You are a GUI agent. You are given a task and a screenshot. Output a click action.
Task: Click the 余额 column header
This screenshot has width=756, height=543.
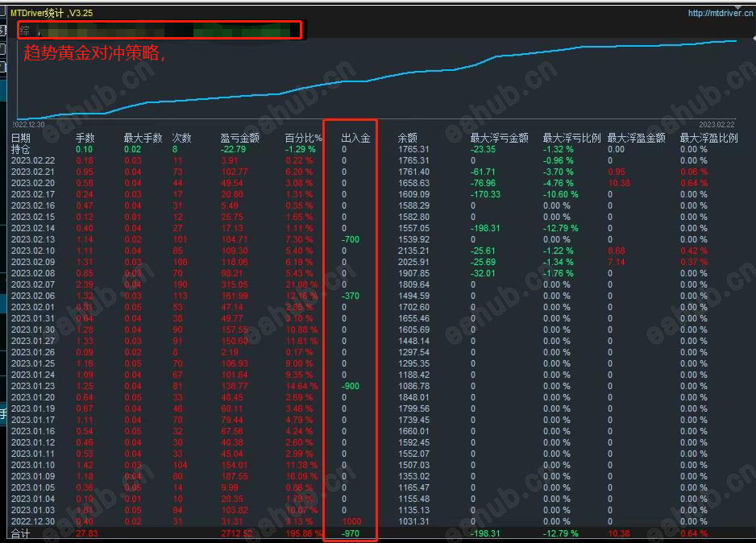(x=407, y=139)
